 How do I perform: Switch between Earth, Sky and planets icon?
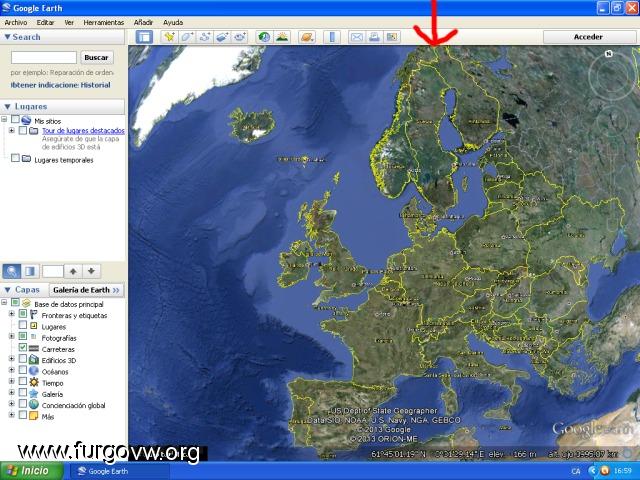tap(307, 37)
